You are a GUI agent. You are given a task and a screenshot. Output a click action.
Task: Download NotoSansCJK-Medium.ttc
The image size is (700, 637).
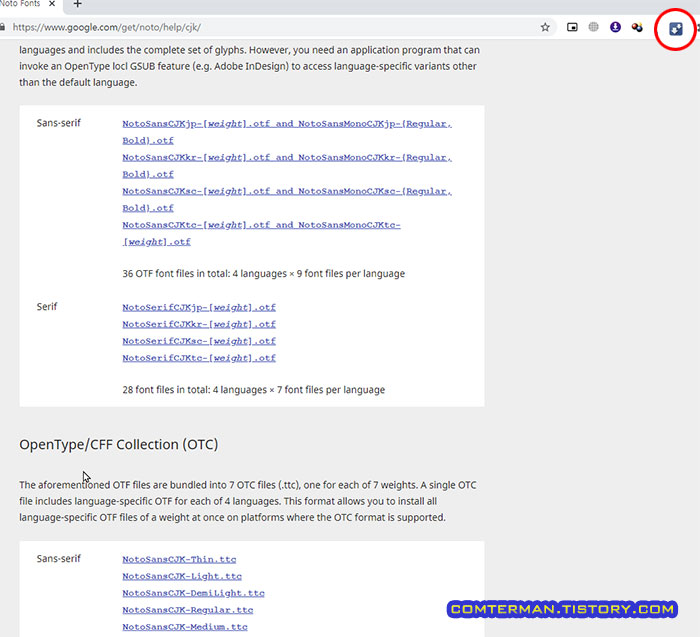185,627
